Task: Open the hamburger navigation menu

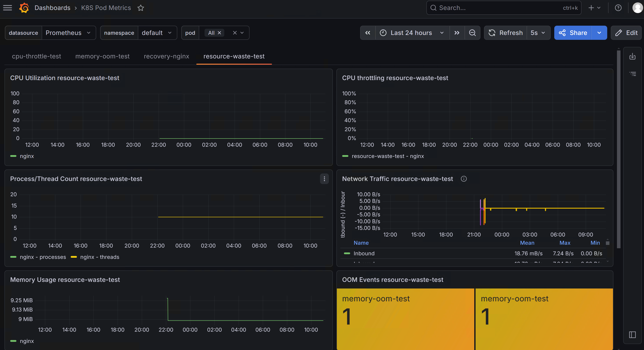Action: 8,8
